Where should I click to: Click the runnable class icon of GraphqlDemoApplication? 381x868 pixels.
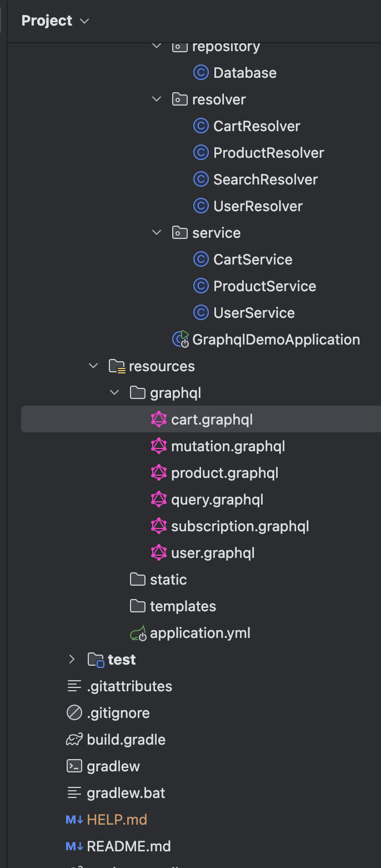181,339
